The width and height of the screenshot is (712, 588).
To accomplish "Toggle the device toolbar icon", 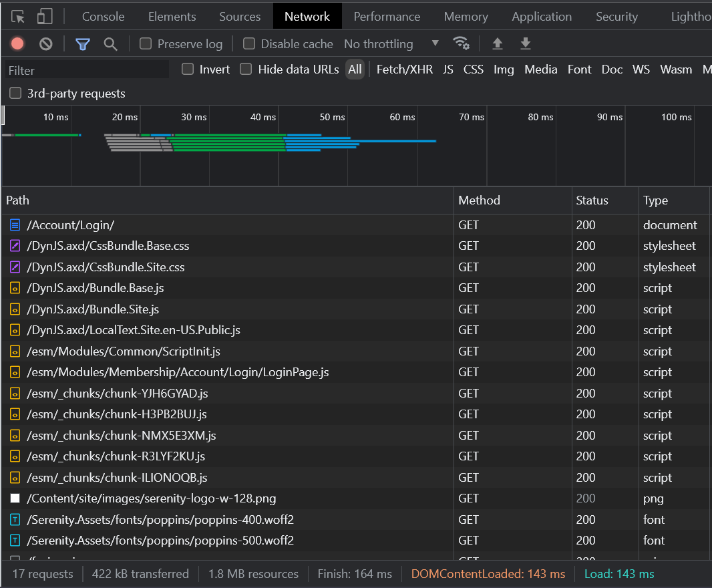I will coord(45,17).
